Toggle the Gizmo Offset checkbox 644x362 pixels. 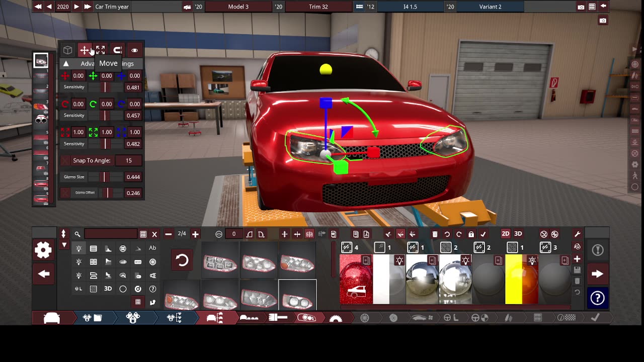pyautogui.click(x=65, y=193)
